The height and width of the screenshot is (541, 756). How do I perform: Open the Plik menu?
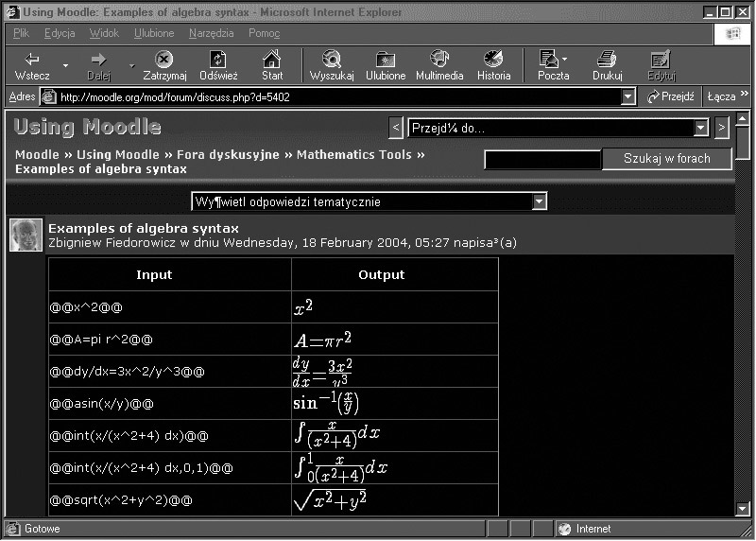pyautogui.click(x=21, y=33)
